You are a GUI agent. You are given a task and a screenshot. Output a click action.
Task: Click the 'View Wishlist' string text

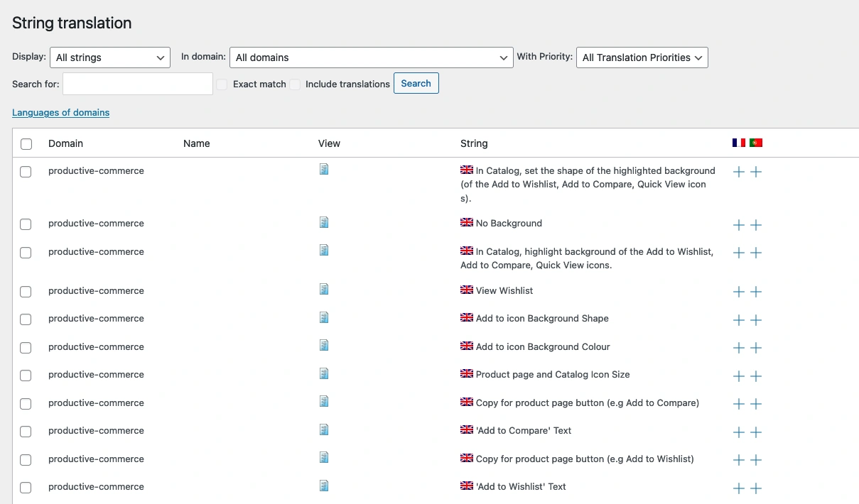click(x=504, y=290)
